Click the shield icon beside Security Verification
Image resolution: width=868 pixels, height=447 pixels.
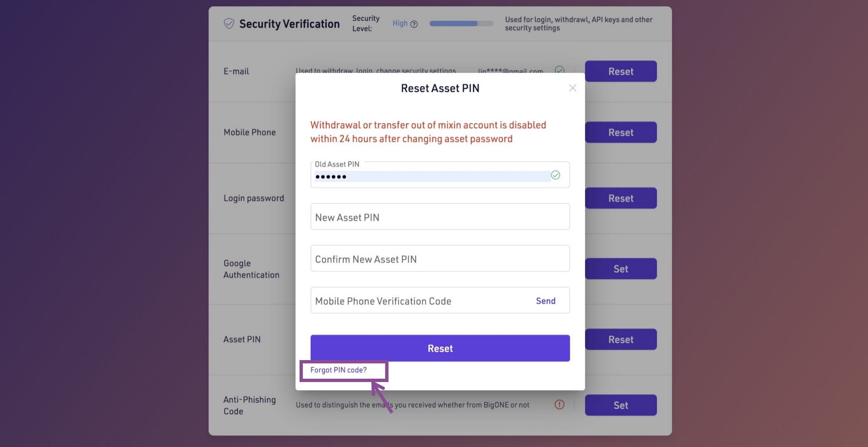pyautogui.click(x=229, y=24)
